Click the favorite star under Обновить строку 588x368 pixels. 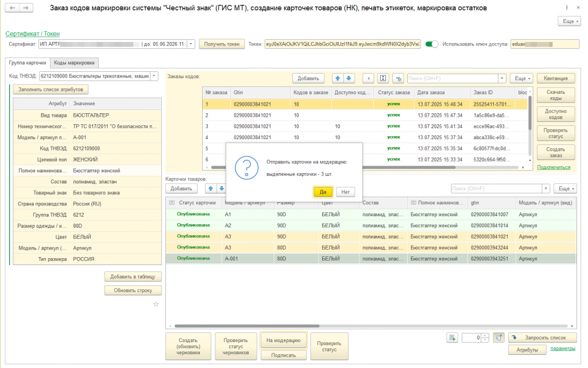(x=156, y=304)
